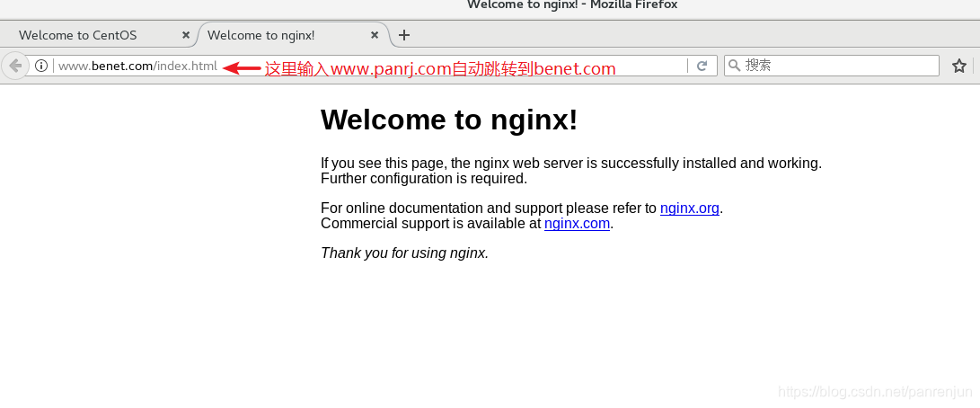This screenshot has width=980, height=408.
Task: Click the search magnifier icon
Action: tap(735, 66)
